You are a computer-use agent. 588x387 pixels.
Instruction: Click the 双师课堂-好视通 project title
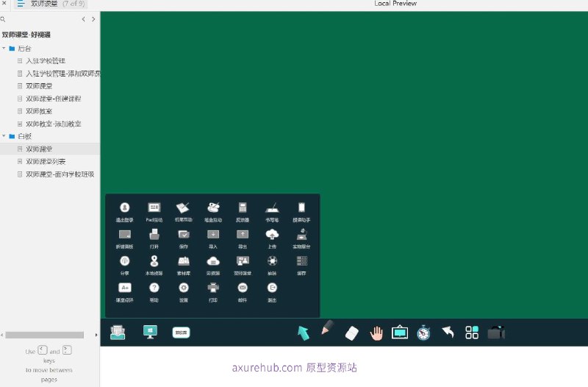point(26,35)
